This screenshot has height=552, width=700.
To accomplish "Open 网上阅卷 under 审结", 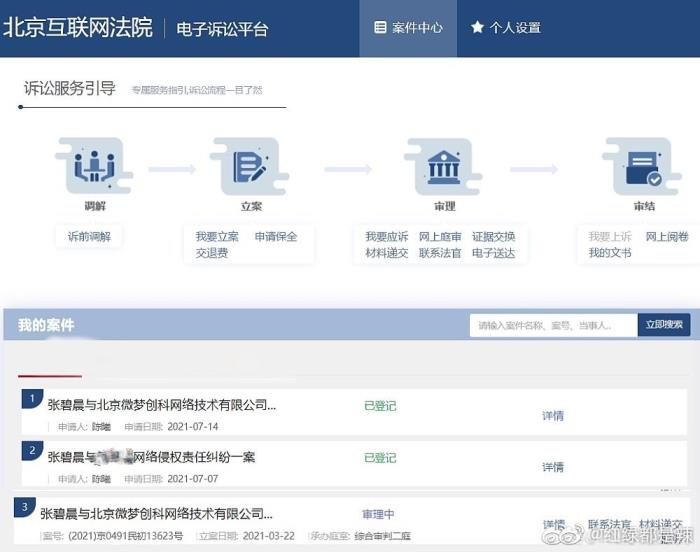I will coord(667,237).
